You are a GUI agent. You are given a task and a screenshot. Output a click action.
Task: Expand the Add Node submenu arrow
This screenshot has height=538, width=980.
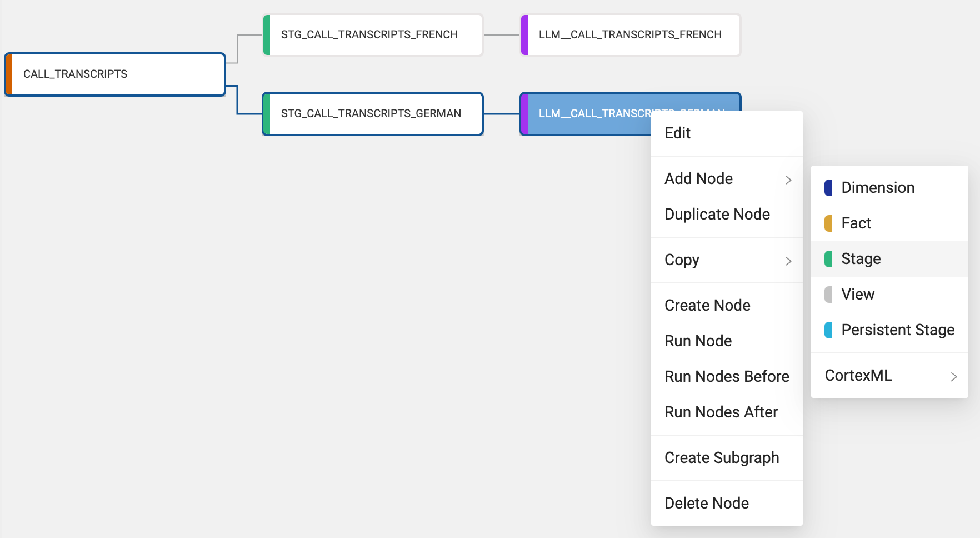point(788,180)
